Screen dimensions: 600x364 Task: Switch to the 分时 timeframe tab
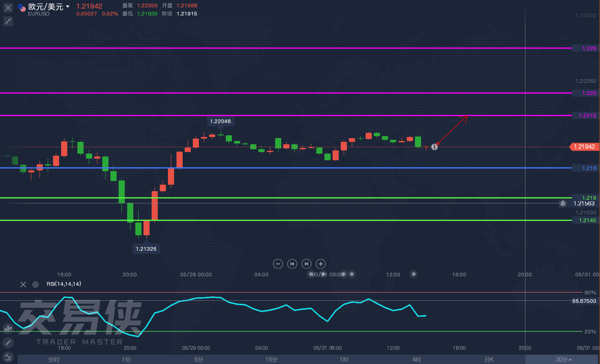[x=54, y=360]
